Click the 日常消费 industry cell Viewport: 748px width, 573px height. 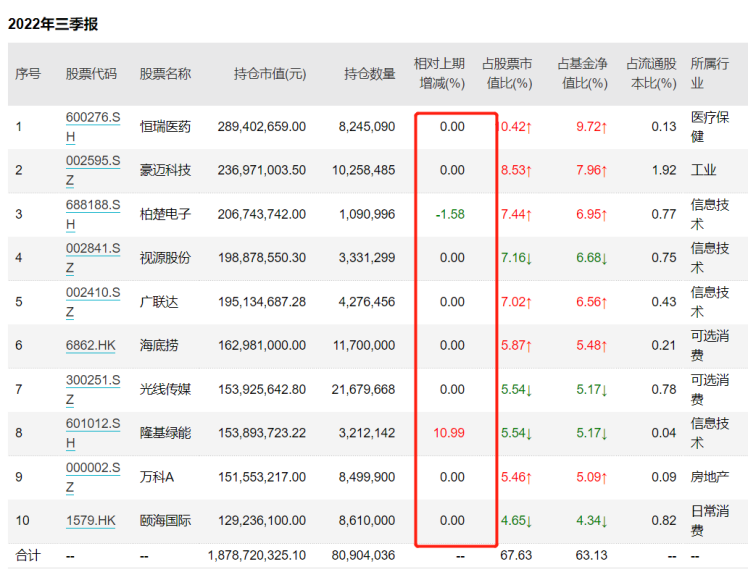(710, 521)
